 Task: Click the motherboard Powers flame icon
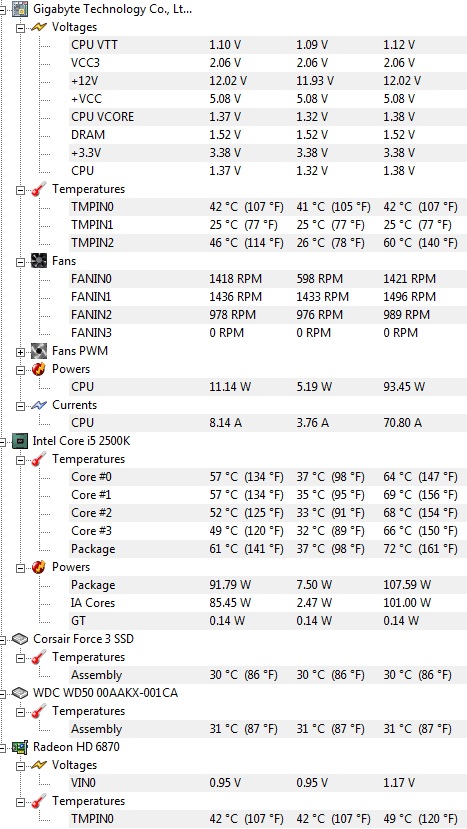[39, 369]
